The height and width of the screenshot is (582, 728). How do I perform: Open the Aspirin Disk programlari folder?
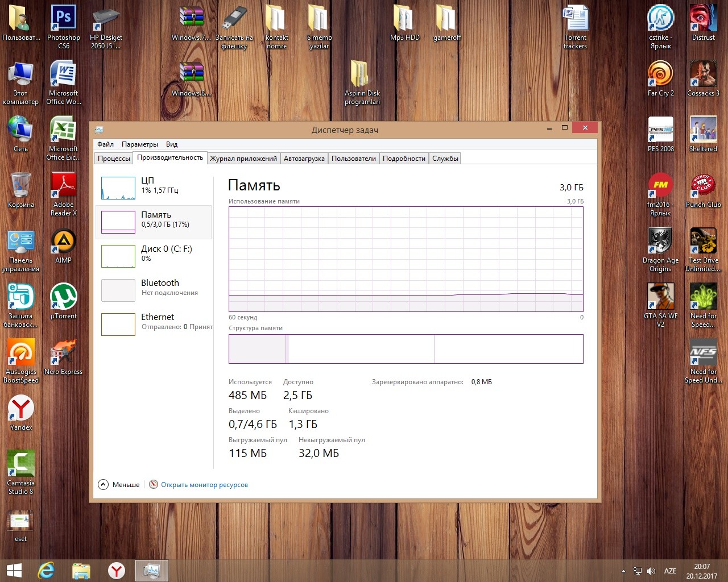[362, 83]
